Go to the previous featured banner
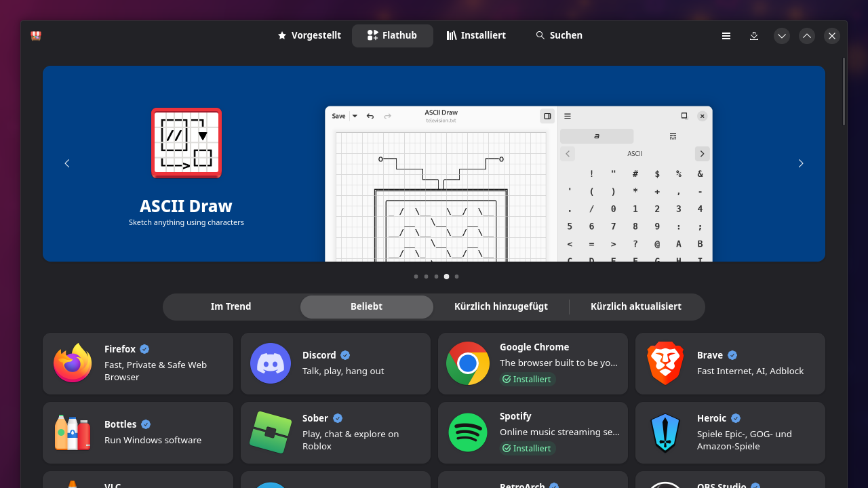The image size is (868, 488). click(x=66, y=163)
